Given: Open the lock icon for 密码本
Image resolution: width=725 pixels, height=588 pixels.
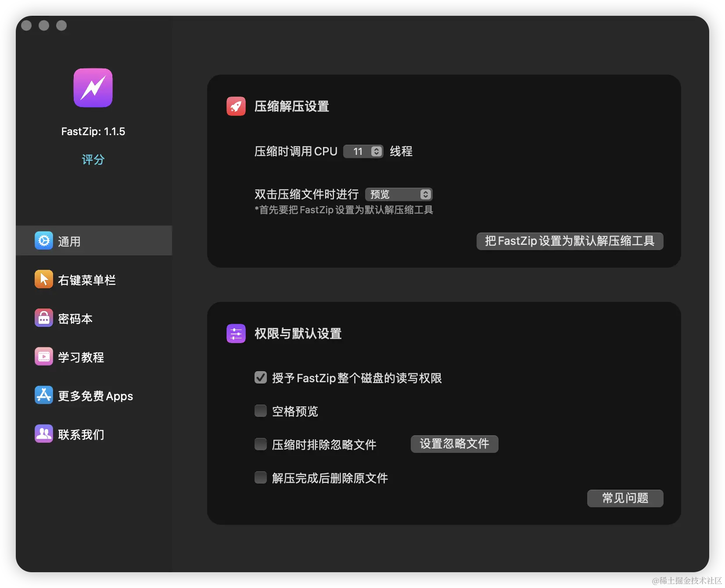Looking at the screenshot, I should [x=43, y=318].
